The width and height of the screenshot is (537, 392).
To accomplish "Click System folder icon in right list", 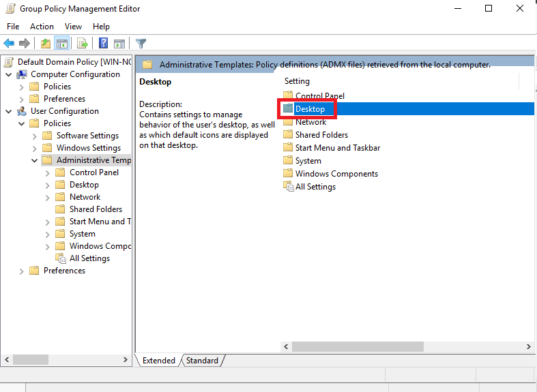I will coord(288,160).
